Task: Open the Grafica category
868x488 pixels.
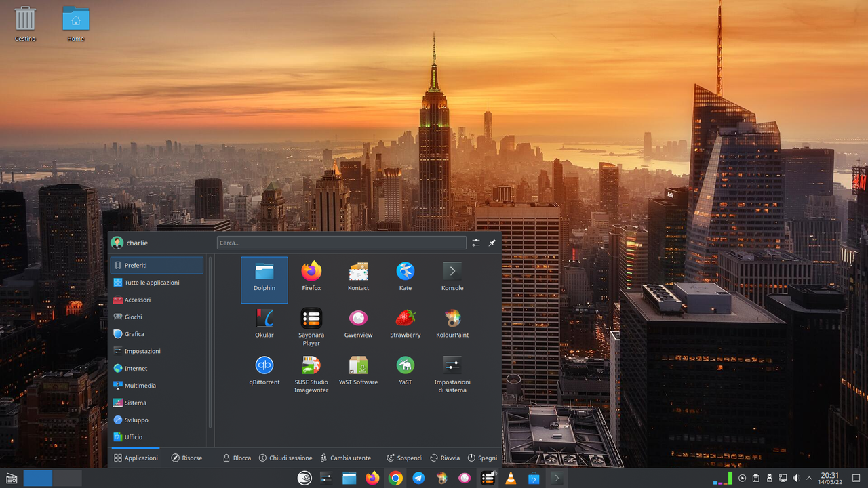Action: coord(157,334)
